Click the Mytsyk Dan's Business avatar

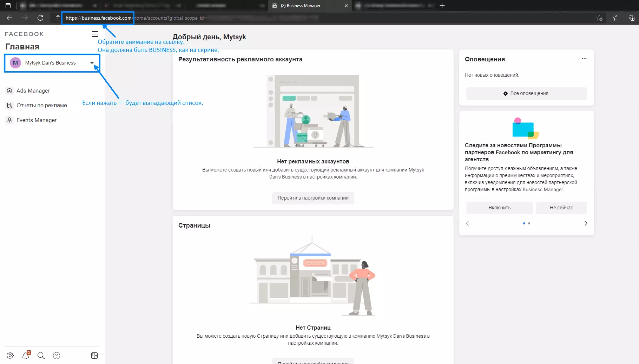pos(15,63)
